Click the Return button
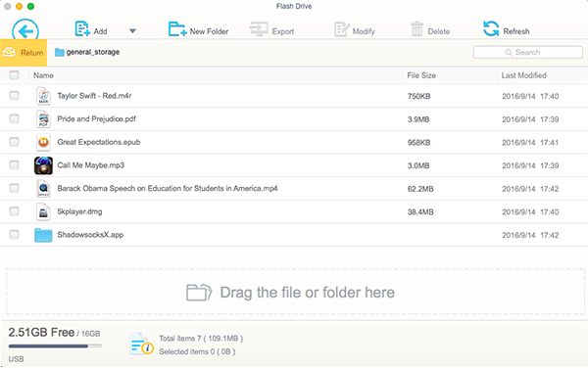Image resolution: width=588 pixels, height=368 pixels. 24,53
